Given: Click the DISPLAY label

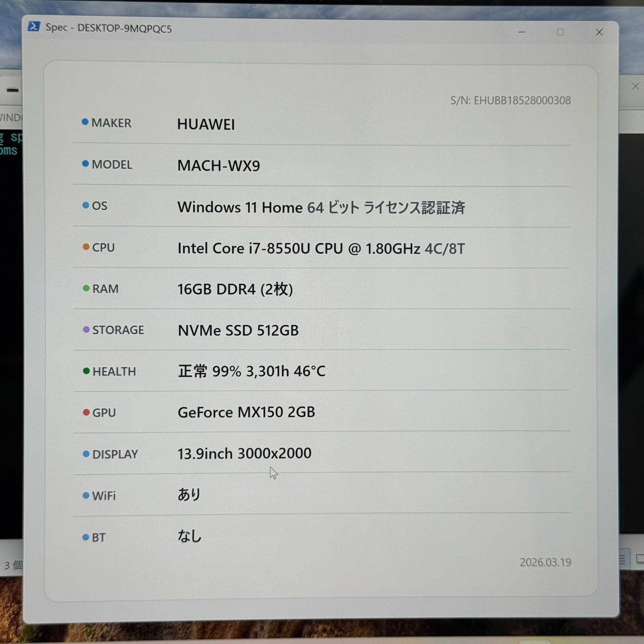Looking at the screenshot, I should tap(115, 454).
